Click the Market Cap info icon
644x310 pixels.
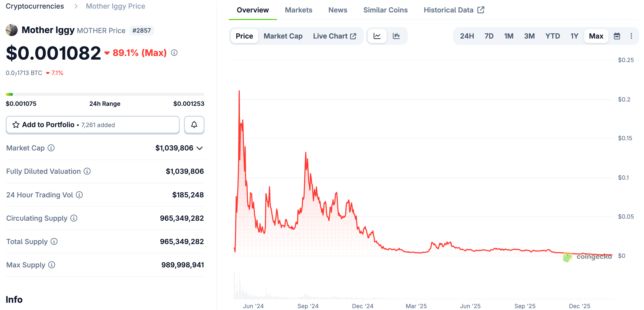click(x=51, y=148)
